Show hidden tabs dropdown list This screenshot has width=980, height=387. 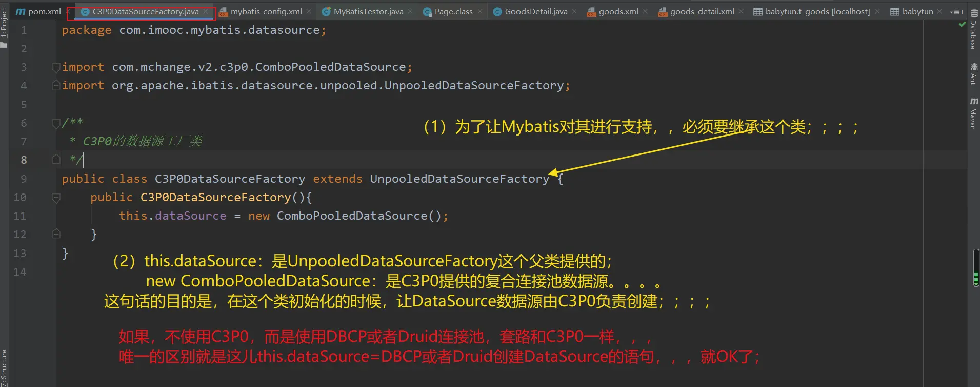(x=956, y=12)
